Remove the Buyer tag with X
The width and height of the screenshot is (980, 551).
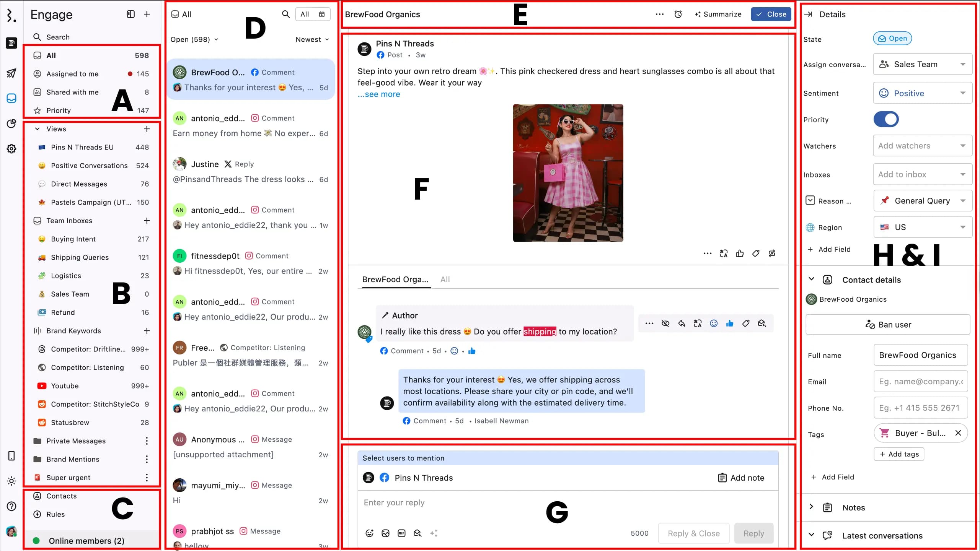(x=958, y=433)
